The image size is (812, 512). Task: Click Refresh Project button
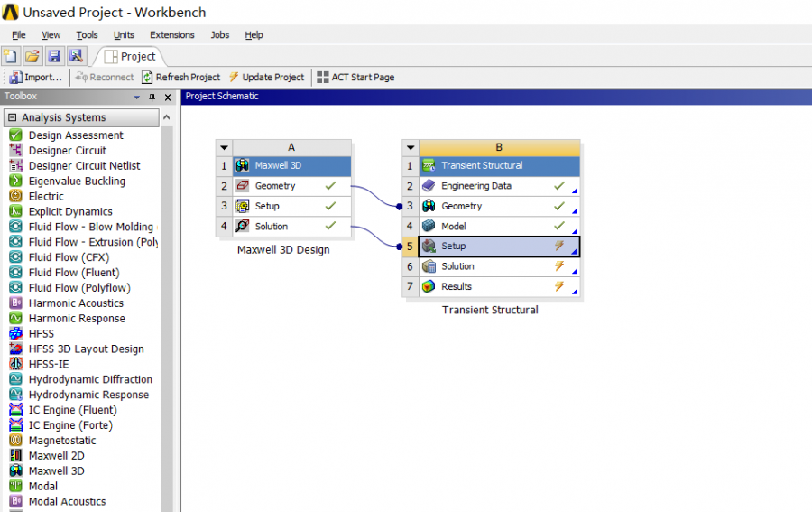pos(180,78)
